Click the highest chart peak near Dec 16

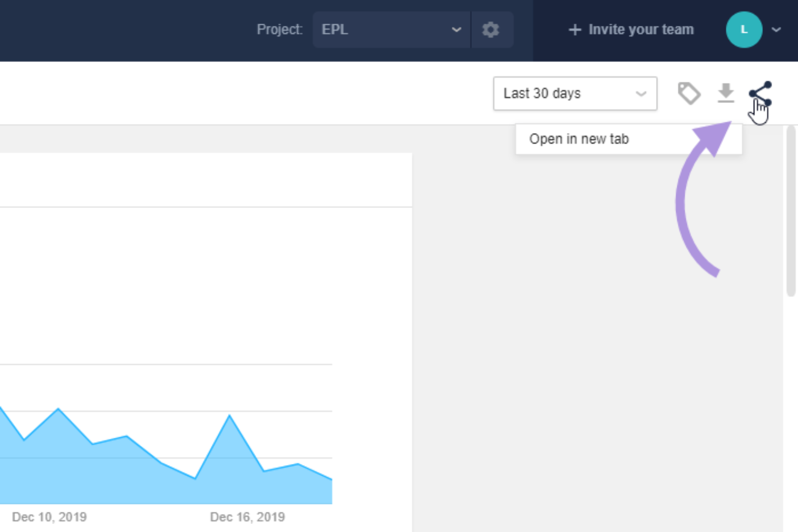coord(230,416)
